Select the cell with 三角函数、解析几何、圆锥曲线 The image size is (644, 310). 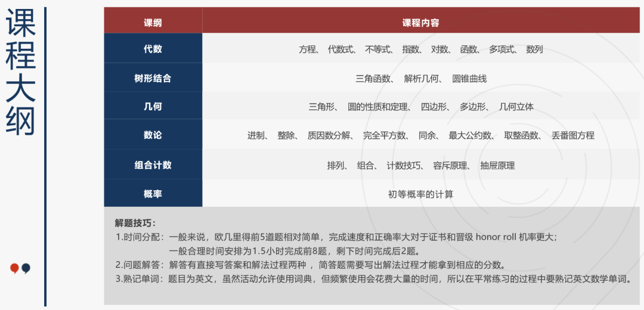(x=421, y=78)
